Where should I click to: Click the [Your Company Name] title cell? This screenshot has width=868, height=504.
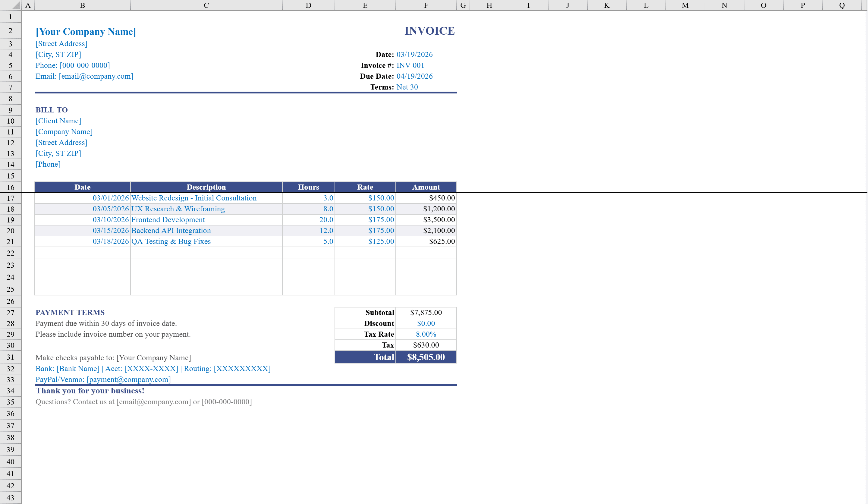(86, 31)
